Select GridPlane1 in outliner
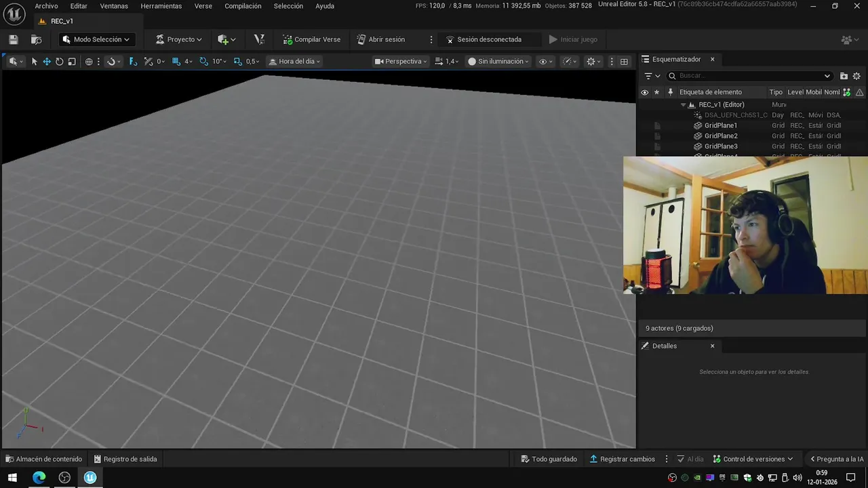The width and height of the screenshot is (868, 488). (x=720, y=125)
